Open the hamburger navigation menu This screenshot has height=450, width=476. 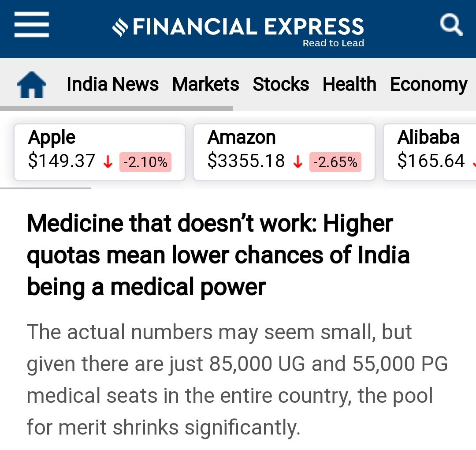(x=32, y=24)
